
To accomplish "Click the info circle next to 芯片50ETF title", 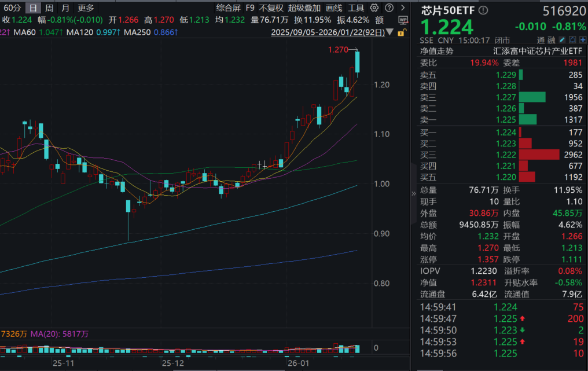I will click(483, 9).
